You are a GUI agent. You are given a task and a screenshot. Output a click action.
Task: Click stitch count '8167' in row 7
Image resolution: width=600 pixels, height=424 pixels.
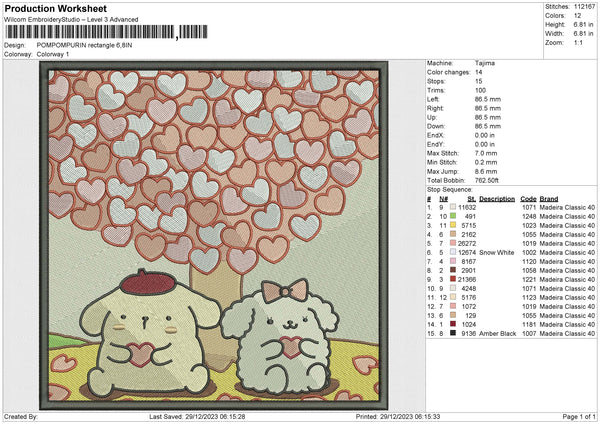pyautogui.click(x=469, y=262)
